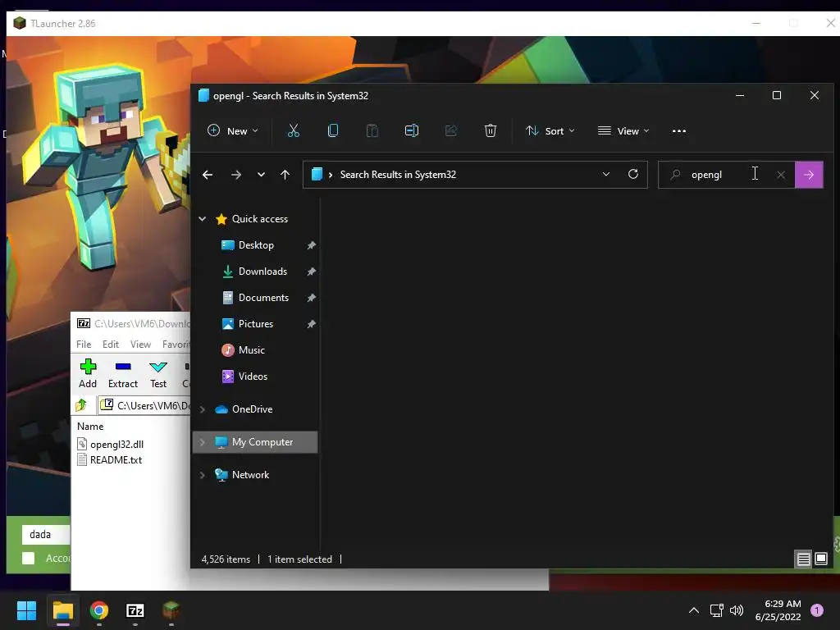This screenshot has height=630, width=840.
Task: Select Music in navigation pane
Action: click(251, 349)
